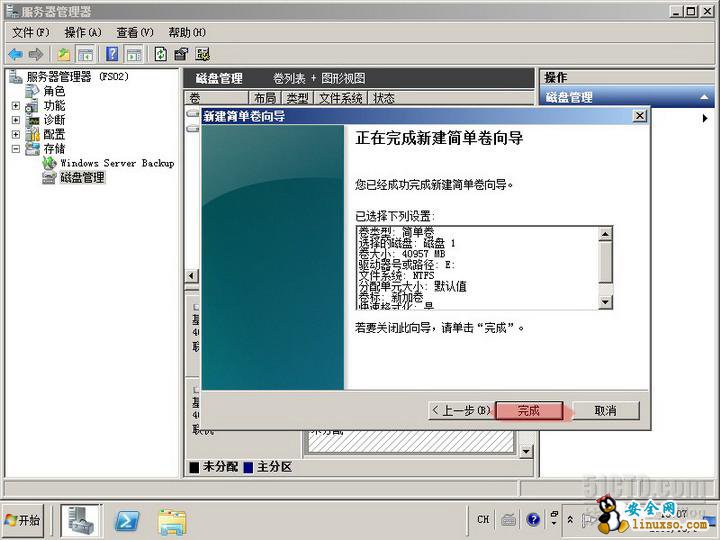
Task: Select Windows Server Backup in tree
Action: tap(116, 163)
